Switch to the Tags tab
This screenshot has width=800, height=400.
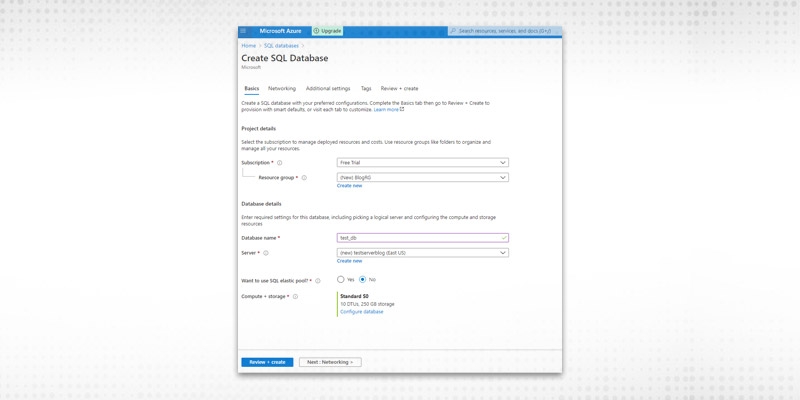[x=366, y=88]
